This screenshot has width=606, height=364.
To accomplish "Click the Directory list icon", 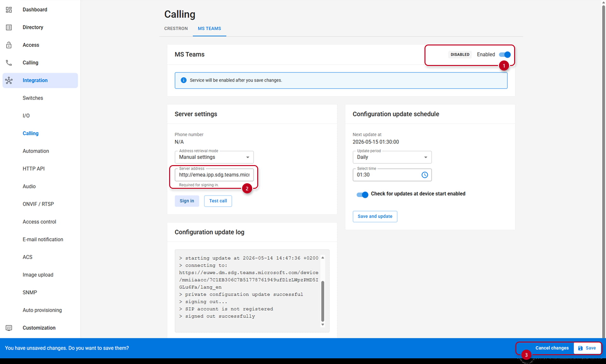I will click(x=9, y=27).
